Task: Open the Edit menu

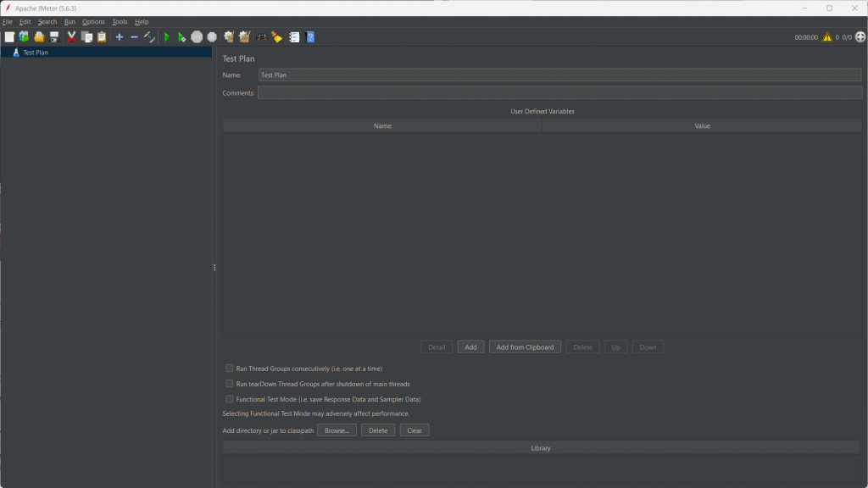Action: (x=25, y=21)
